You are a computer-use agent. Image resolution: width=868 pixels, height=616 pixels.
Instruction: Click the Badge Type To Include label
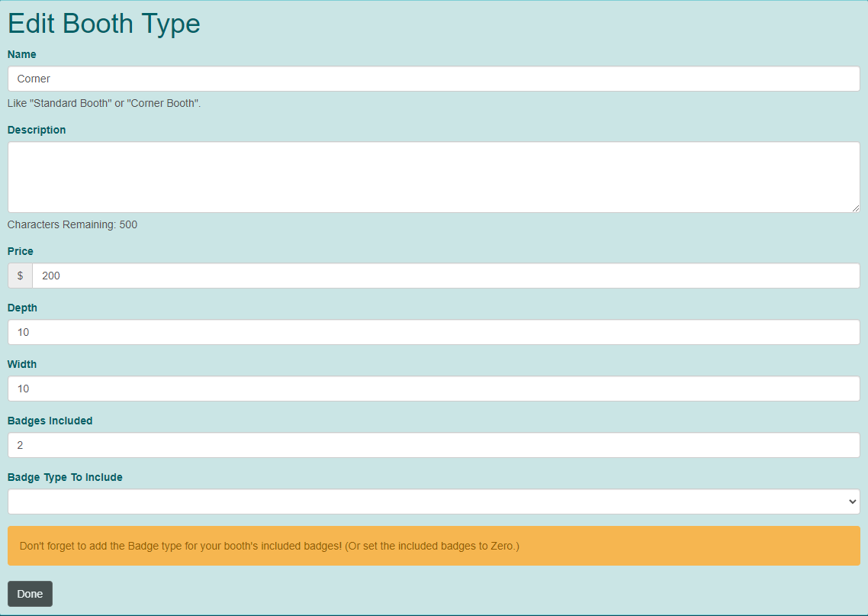[x=65, y=477]
